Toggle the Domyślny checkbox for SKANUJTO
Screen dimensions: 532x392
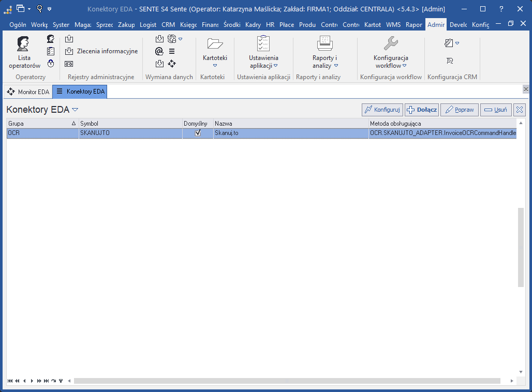(198, 133)
